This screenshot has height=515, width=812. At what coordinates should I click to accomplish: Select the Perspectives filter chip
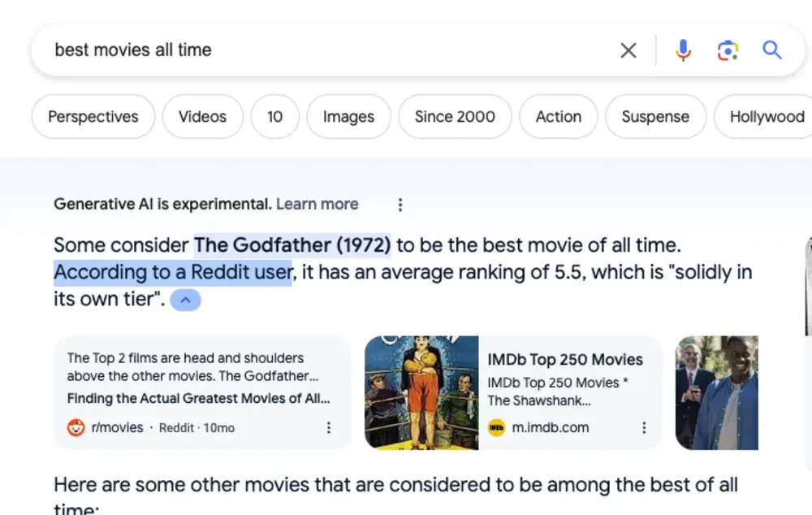[93, 117]
